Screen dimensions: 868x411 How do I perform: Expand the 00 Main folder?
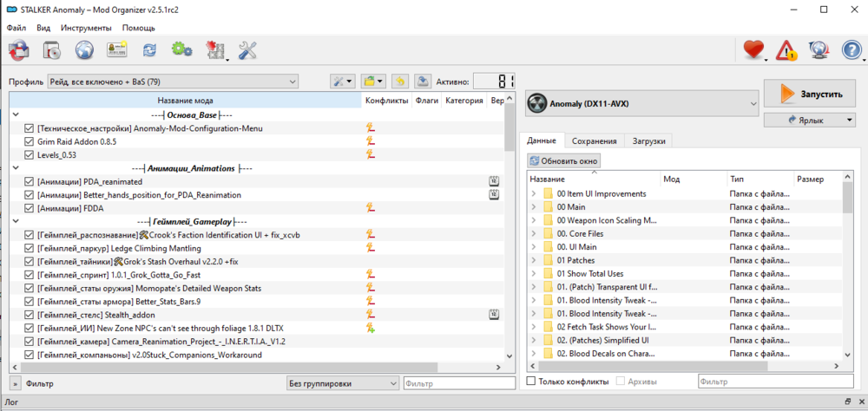533,207
